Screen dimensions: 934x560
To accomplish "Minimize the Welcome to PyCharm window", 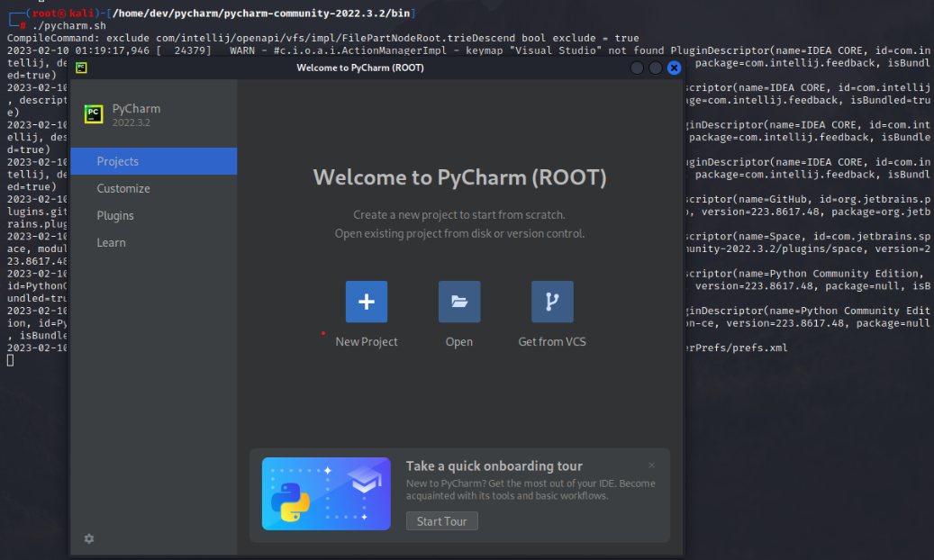I will coord(637,68).
